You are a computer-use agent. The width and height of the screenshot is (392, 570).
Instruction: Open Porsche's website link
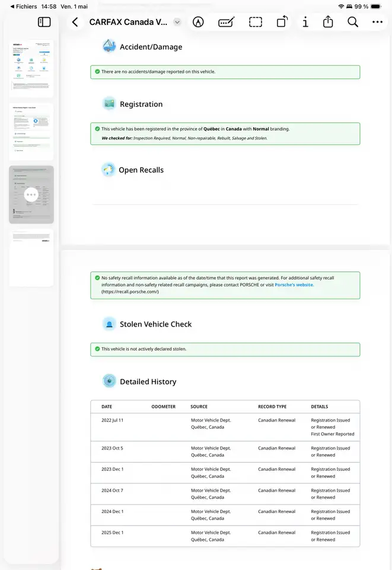pos(294,284)
